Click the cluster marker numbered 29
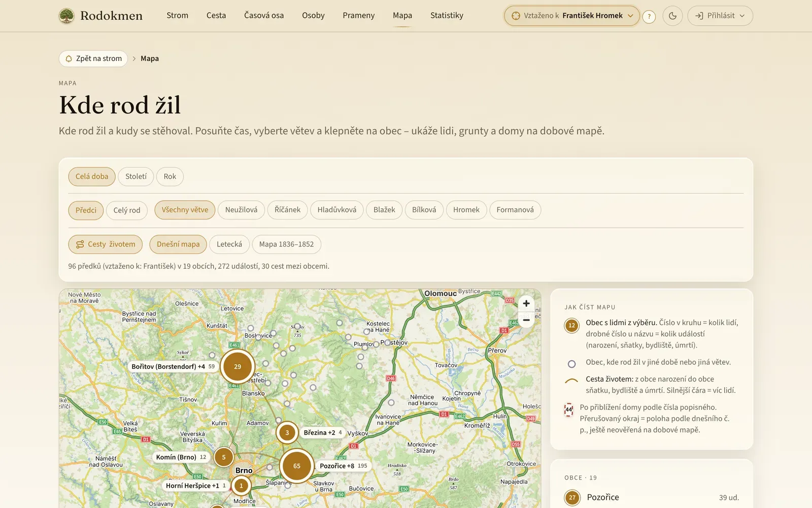Viewport: 812px width, 508px height. 237,366
